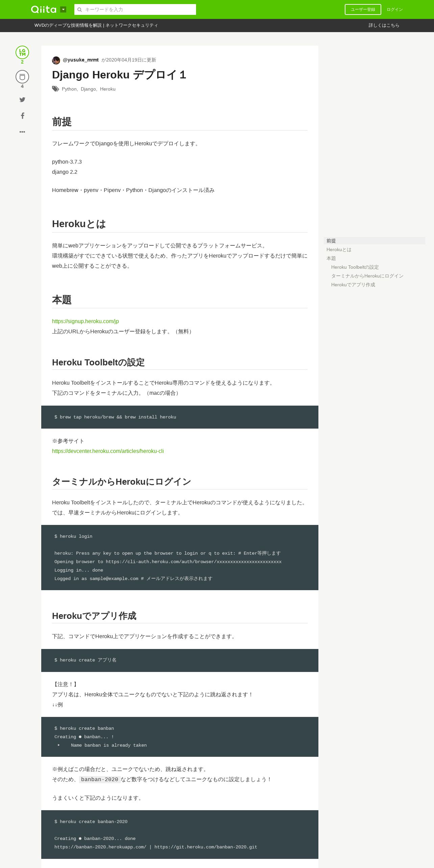Viewport: 434px width, 868px height.
Task: Click the 本題 section heading
Action: pyautogui.click(x=62, y=299)
